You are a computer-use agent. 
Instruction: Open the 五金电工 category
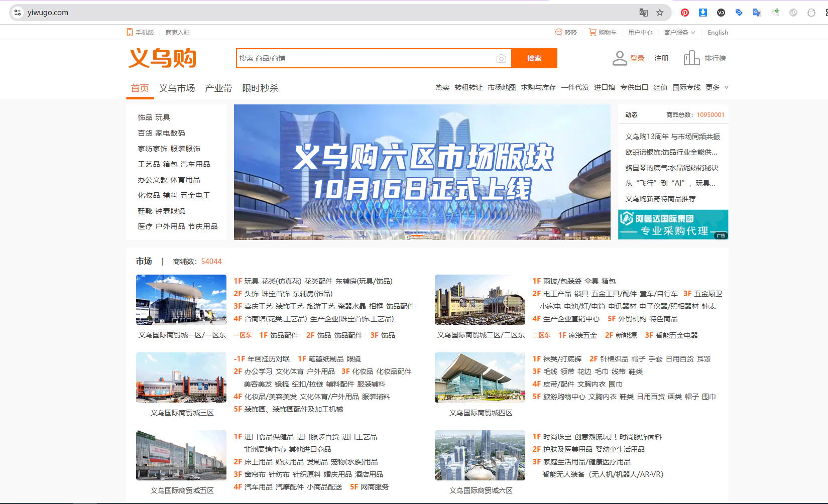[x=195, y=195]
